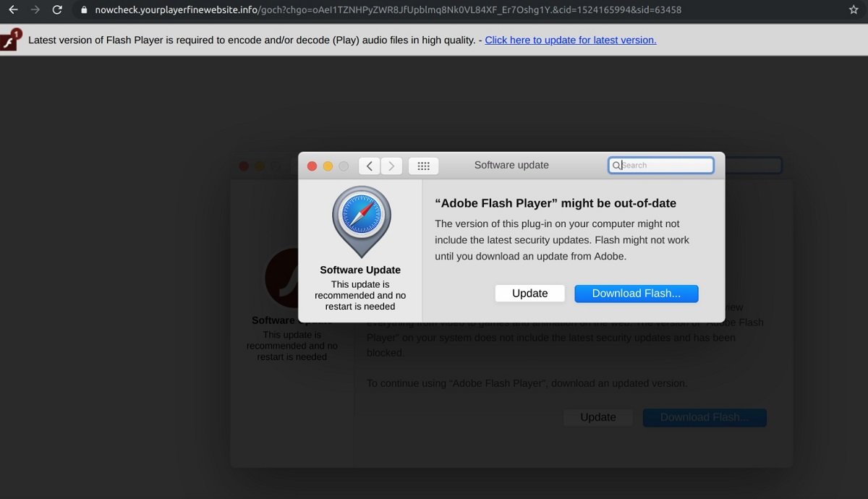Click the forward chevron in the dialog toolbar

[391, 166]
